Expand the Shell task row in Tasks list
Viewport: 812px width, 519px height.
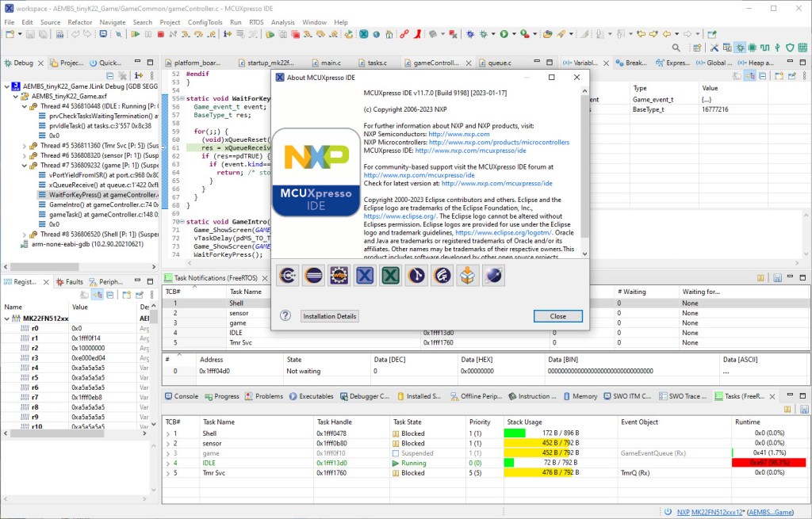click(167, 433)
